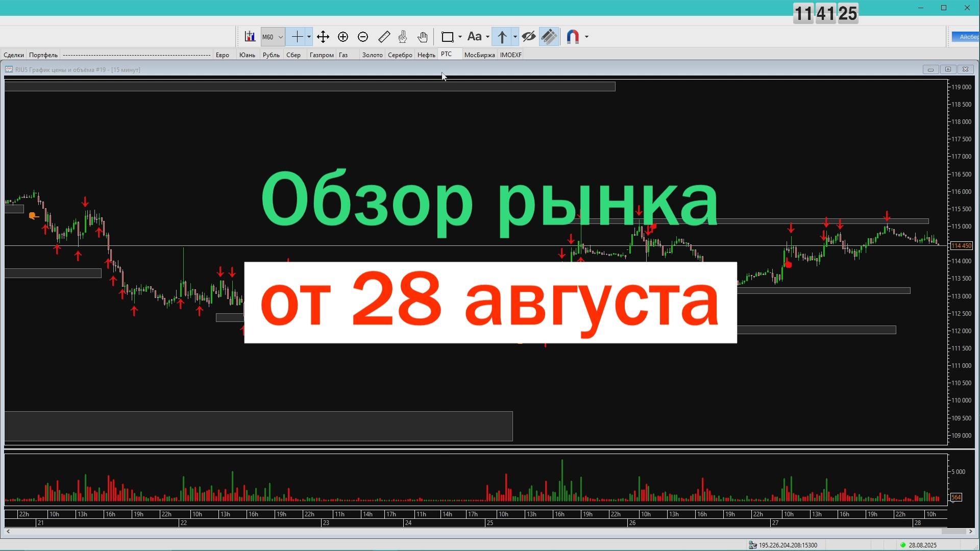
Task: Toggle the magnet snap tool
Action: [573, 37]
